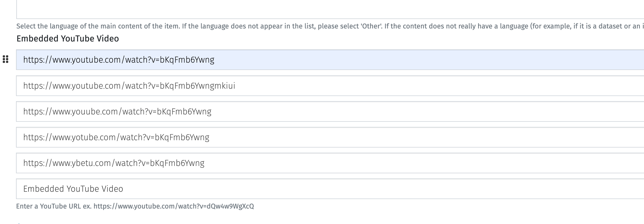Focus the ybetu.com URL field
This screenshot has width=644, height=224.
pyautogui.click(x=326, y=163)
